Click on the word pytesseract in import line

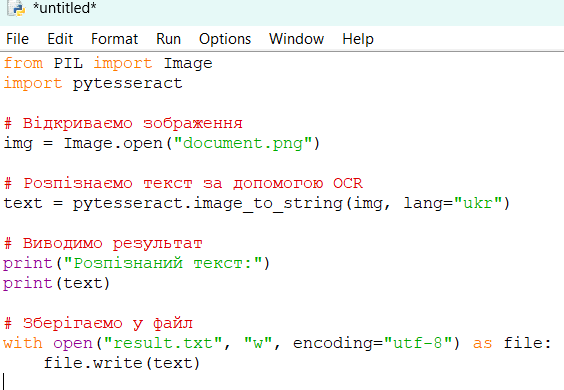(128, 83)
